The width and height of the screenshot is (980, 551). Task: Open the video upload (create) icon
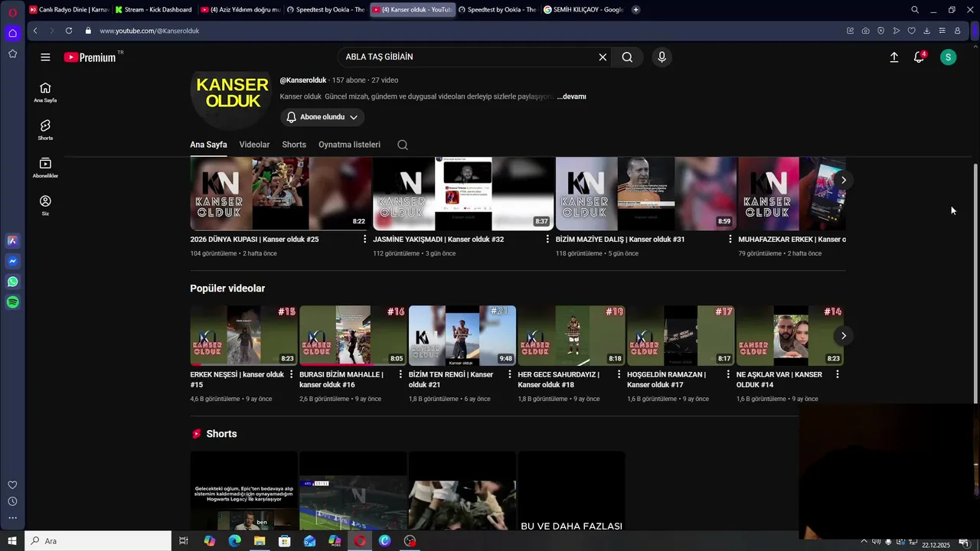(893, 57)
